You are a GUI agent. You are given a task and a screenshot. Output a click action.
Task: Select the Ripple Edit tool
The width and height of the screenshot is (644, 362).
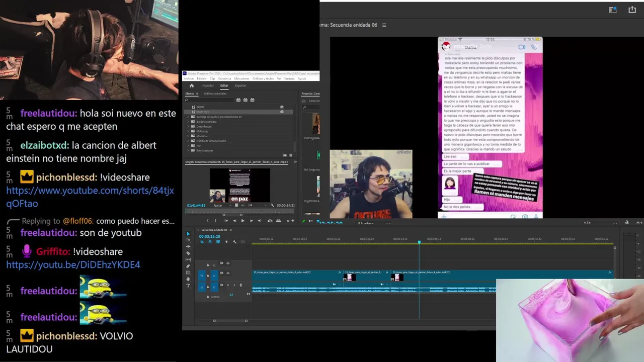pyautogui.click(x=188, y=246)
